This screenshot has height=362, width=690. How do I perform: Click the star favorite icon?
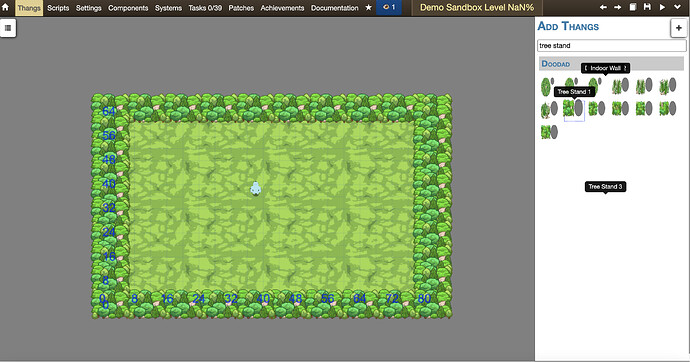[x=369, y=8]
